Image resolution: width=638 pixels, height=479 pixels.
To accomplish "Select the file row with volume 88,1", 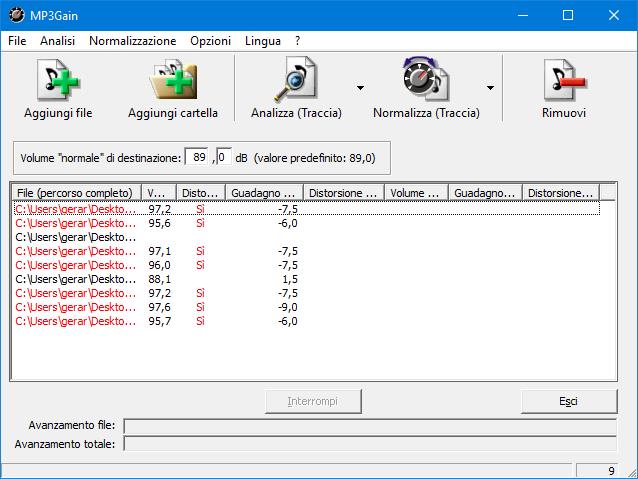I will [x=307, y=279].
